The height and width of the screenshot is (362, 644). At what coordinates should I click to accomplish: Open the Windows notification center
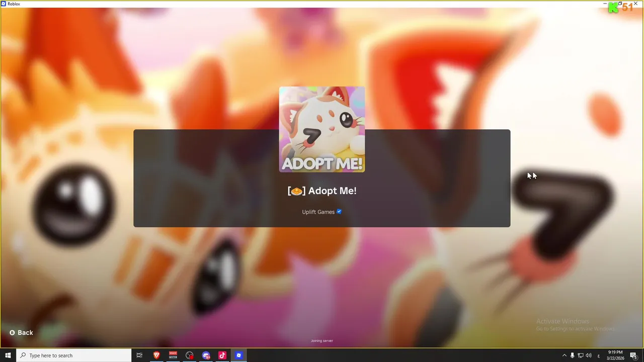pos(633,355)
